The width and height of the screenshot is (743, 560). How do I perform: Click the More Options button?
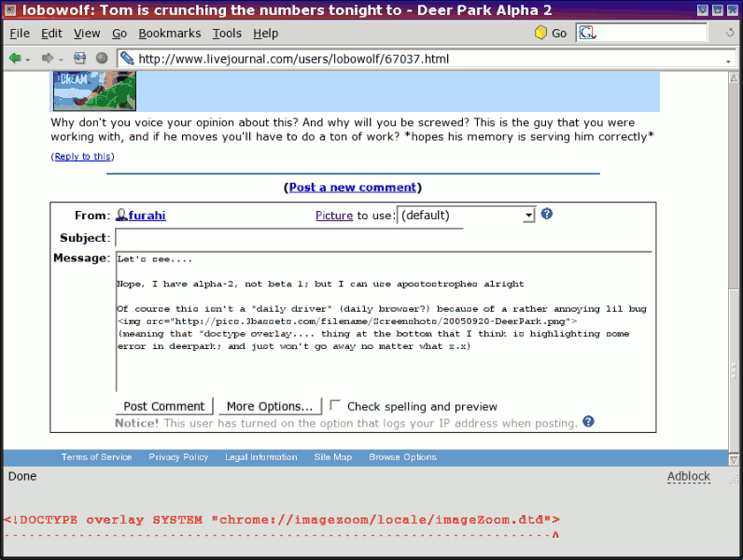pos(269,406)
